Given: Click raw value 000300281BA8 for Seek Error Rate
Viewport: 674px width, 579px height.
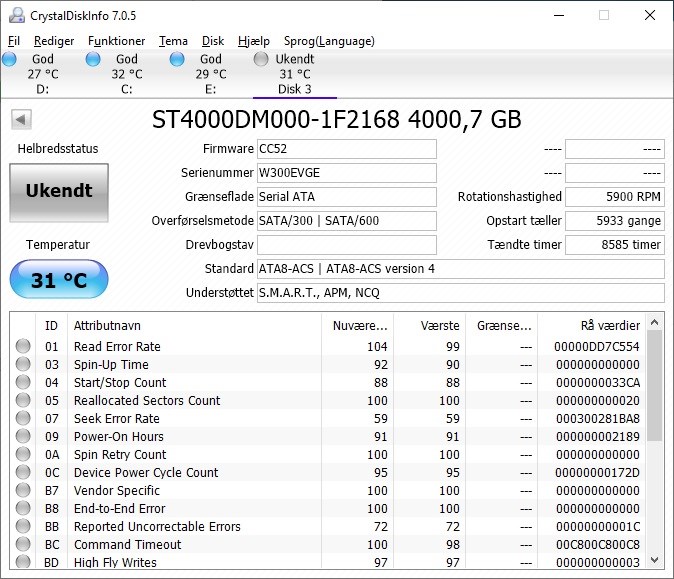Looking at the screenshot, I should click(597, 419).
